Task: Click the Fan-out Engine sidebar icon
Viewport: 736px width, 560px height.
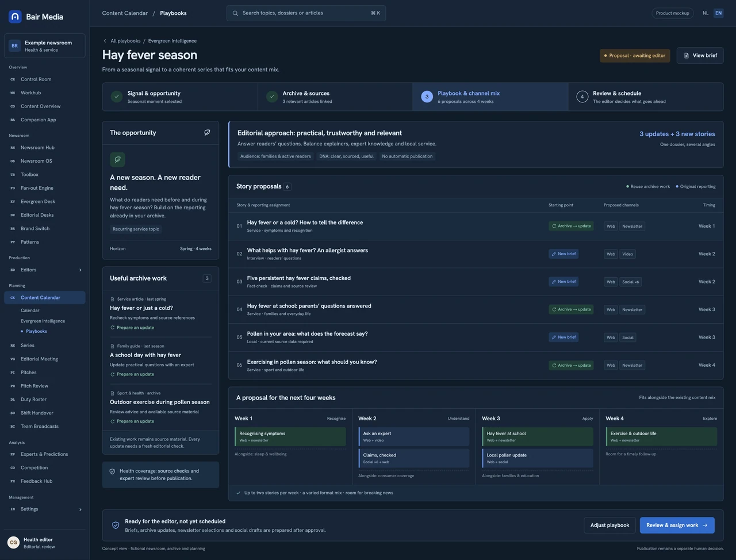Action: click(x=13, y=188)
